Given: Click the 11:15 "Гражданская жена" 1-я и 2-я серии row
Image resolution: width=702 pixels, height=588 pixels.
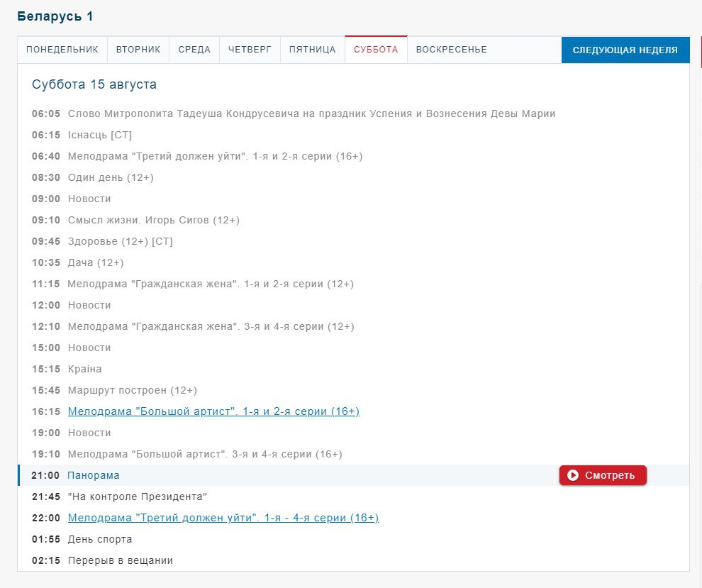Looking at the screenshot, I should click(192, 284).
